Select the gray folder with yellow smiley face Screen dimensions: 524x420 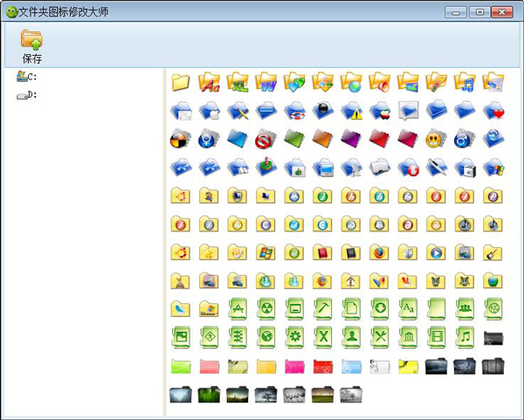pyautogui.click(x=436, y=138)
